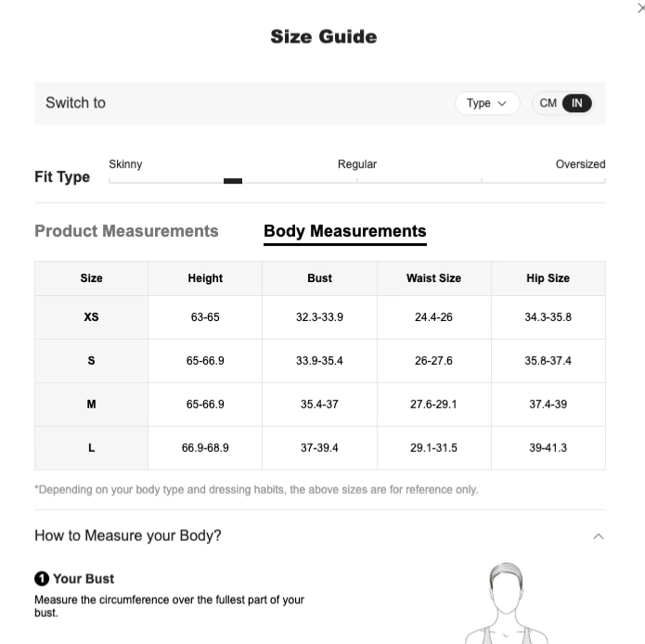Click the How to Measure your Body heading
The image size is (645, 644).
128,535
